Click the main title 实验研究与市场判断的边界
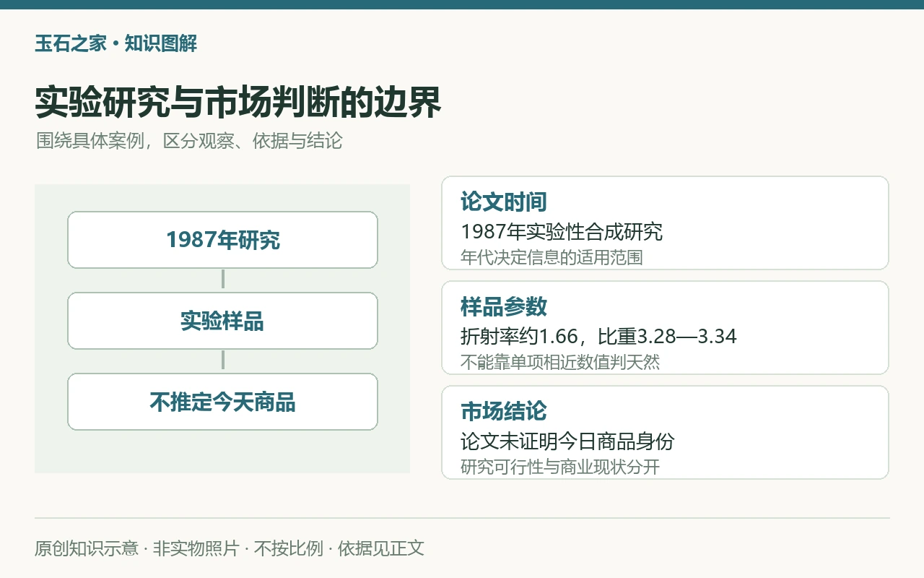Image resolution: width=924 pixels, height=578 pixels. coord(238,103)
